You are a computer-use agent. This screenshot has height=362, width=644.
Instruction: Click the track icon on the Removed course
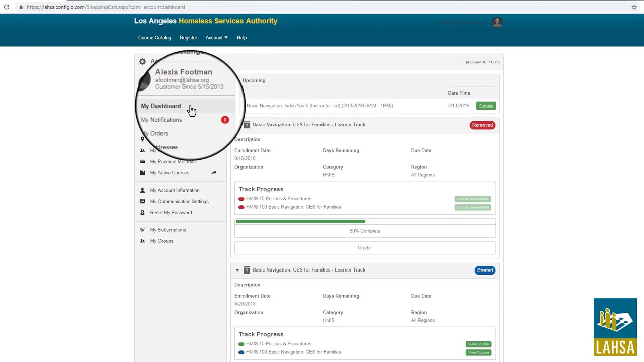[247, 125]
